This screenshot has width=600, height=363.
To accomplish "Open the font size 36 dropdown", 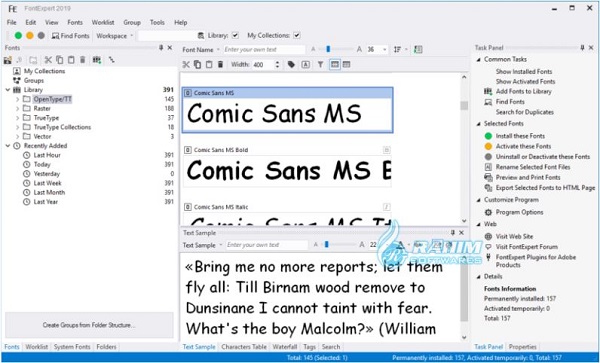I will pos(385,50).
